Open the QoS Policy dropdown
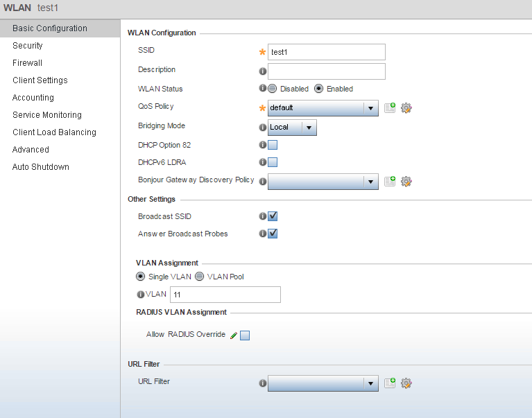532x418 pixels. 323,108
